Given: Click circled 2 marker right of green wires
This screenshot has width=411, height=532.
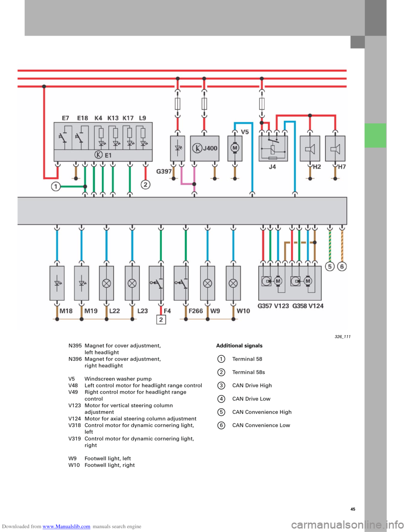Looking at the screenshot, I should (146, 185).
